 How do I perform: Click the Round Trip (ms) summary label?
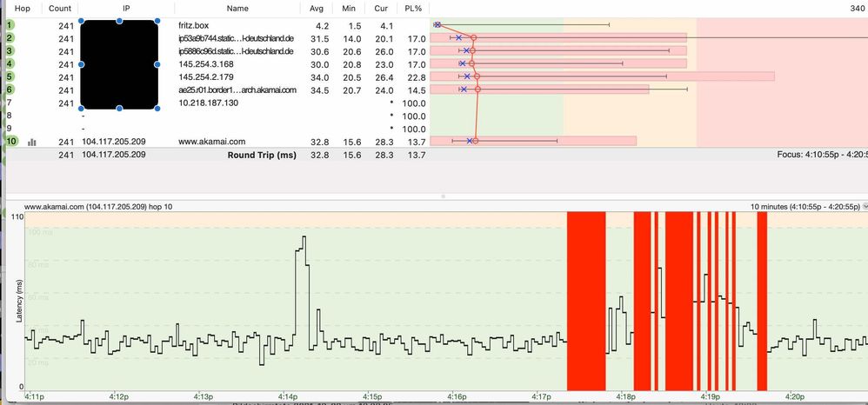pos(262,156)
